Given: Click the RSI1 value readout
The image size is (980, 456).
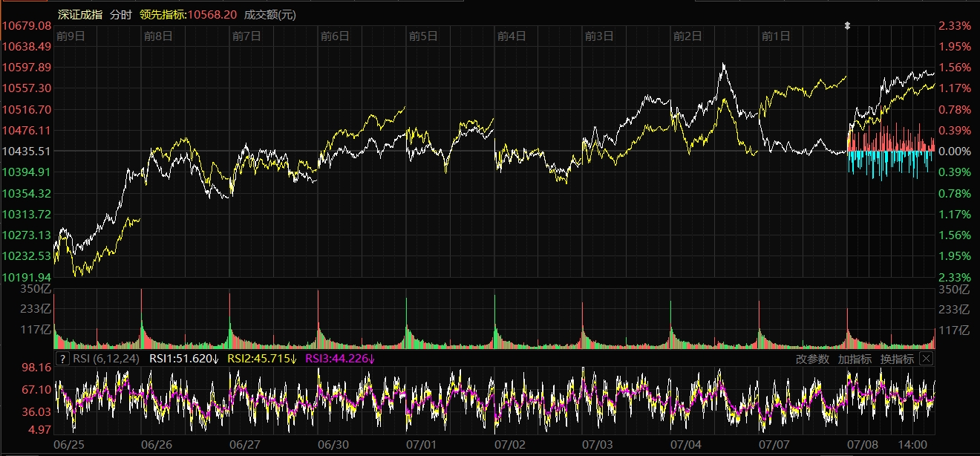Looking at the screenshot, I should coord(183,359).
